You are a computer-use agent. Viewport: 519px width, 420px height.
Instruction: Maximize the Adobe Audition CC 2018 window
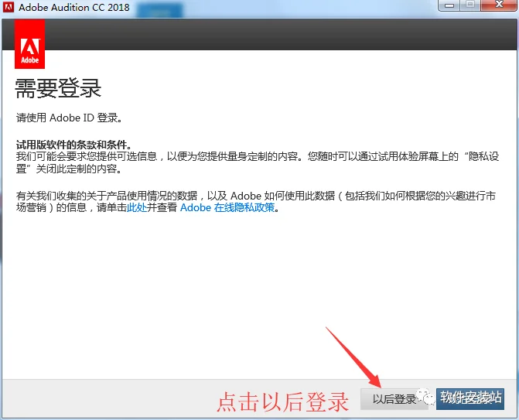(470, 5)
